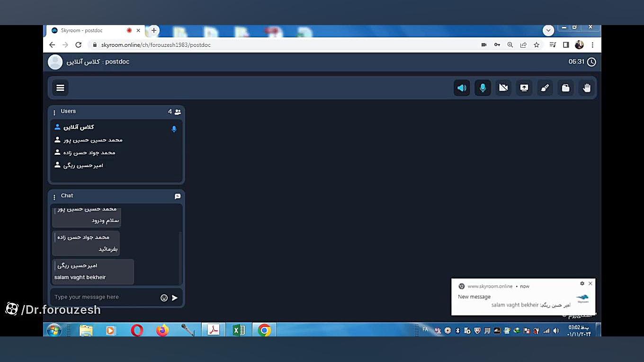Toggle the microphone in the Skyroom toolbar
The image size is (644, 362).
tap(483, 88)
